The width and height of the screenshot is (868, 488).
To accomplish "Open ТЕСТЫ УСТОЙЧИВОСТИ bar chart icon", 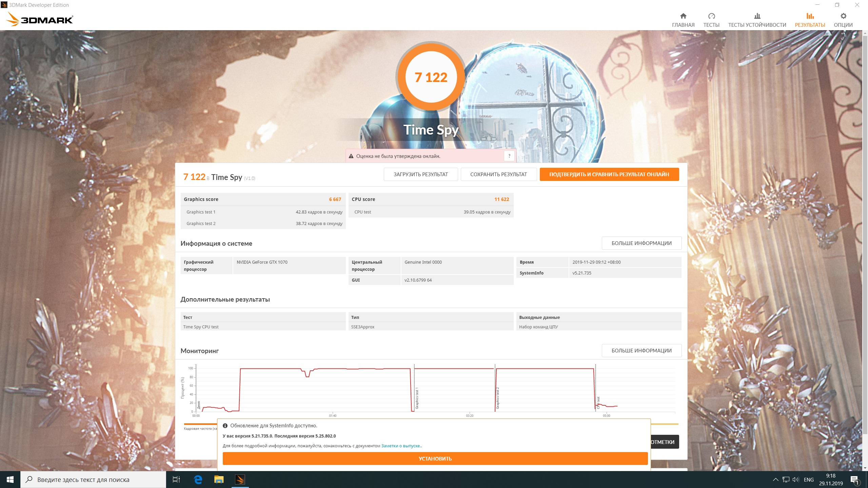I will tap(757, 16).
